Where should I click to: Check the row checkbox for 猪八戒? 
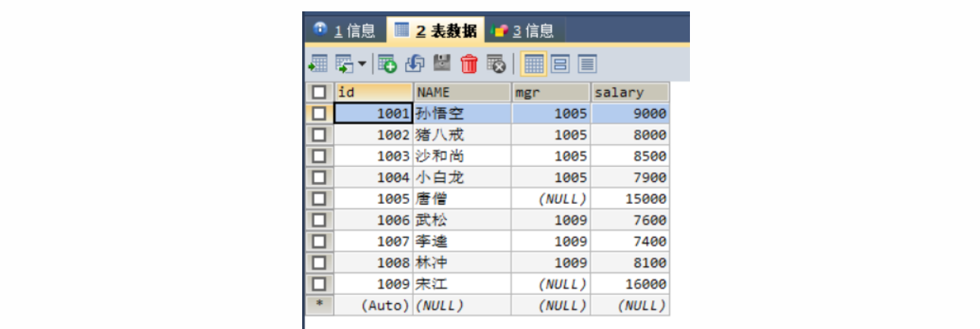(x=319, y=135)
